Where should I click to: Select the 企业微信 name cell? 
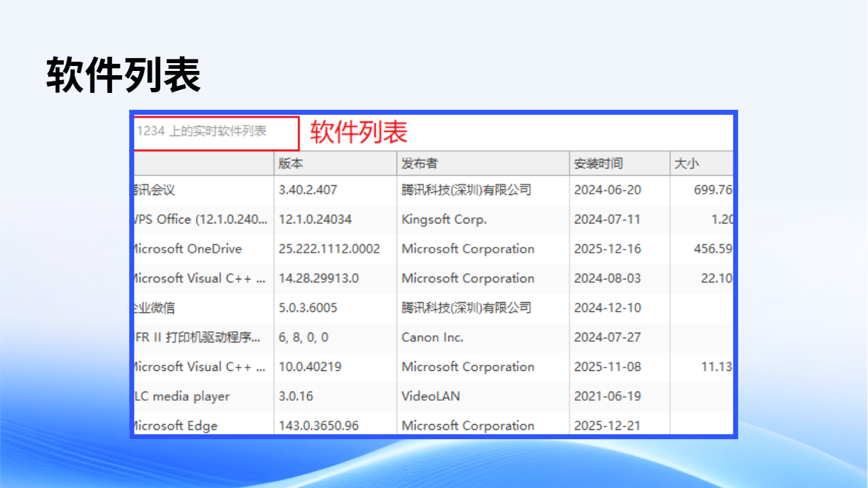pyautogui.click(x=154, y=308)
